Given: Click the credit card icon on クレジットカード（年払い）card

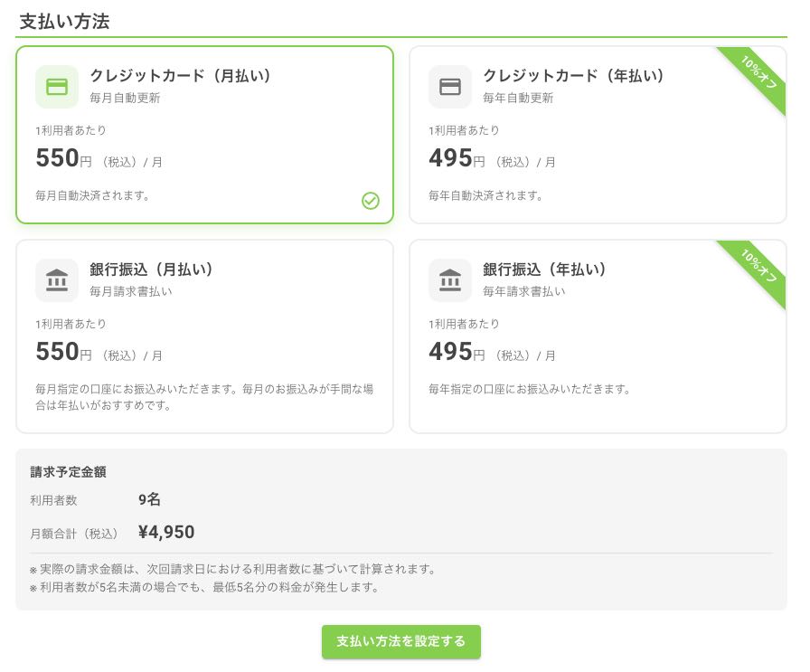Looking at the screenshot, I should [x=449, y=87].
